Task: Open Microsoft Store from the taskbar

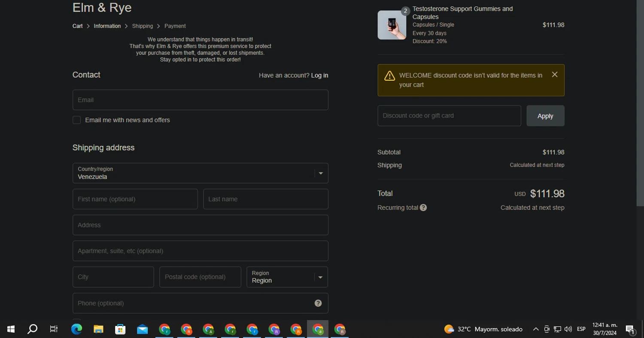Action: (x=120, y=329)
